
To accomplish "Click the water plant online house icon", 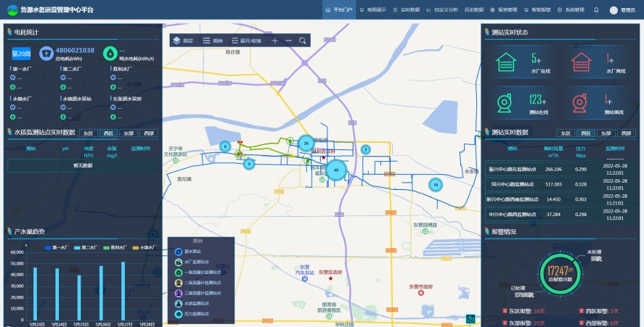I will click(x=508, y=62).
